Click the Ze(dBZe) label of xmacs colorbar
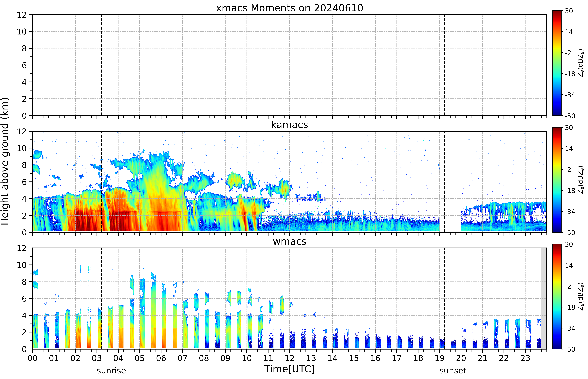 coord(581,63)
